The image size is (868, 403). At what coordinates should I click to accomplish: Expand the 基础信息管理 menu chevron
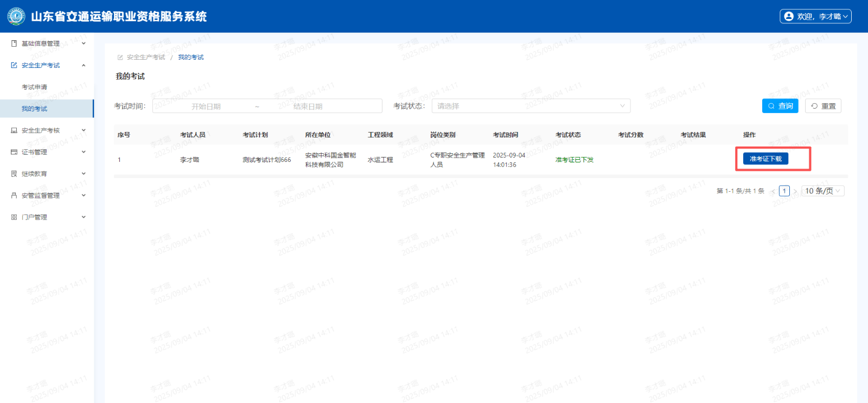84,43
